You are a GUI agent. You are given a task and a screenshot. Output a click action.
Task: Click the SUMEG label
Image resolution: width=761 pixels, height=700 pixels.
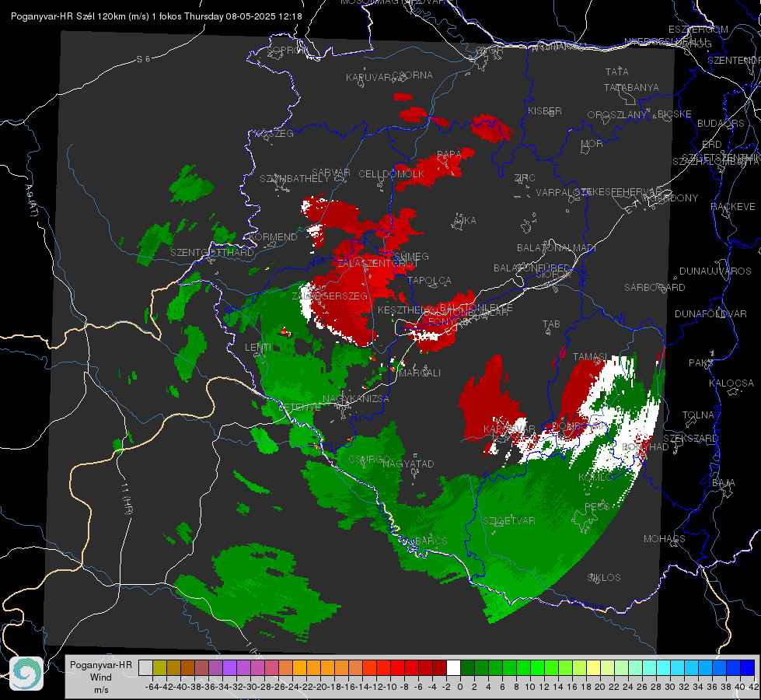(x=411, y=256)
